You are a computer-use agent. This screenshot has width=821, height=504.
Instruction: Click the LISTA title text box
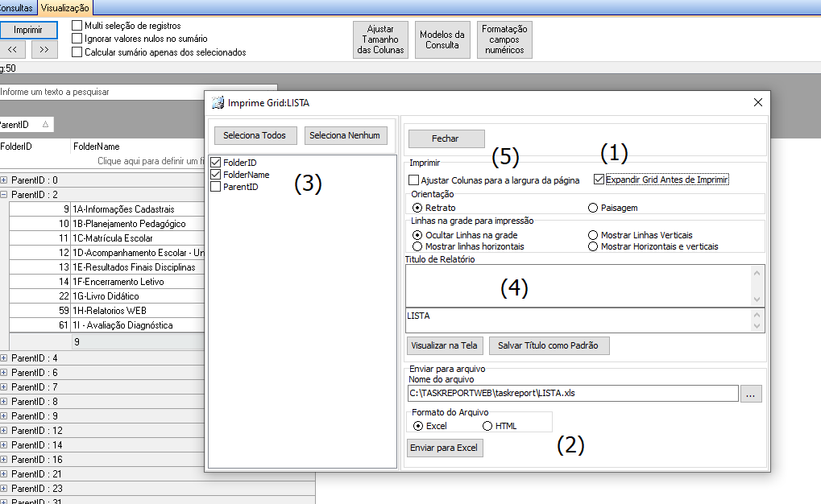click(x=585, y=320)
